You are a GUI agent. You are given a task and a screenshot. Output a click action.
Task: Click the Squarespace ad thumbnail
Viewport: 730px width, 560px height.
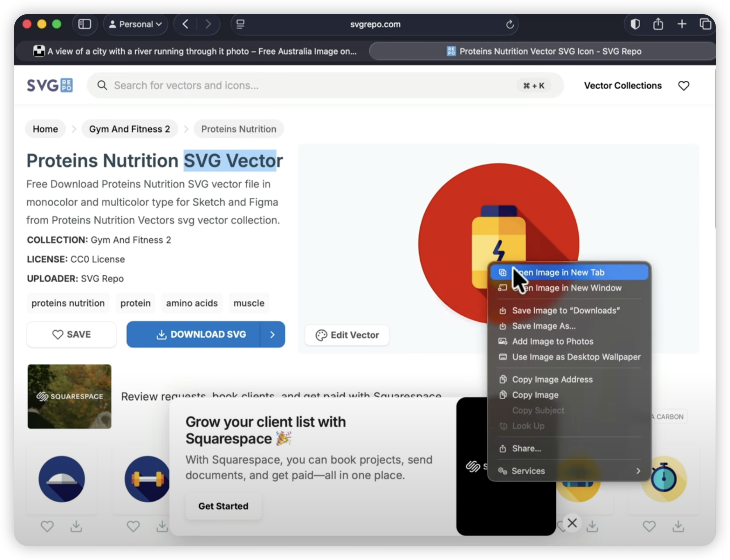tap(69, 396)
